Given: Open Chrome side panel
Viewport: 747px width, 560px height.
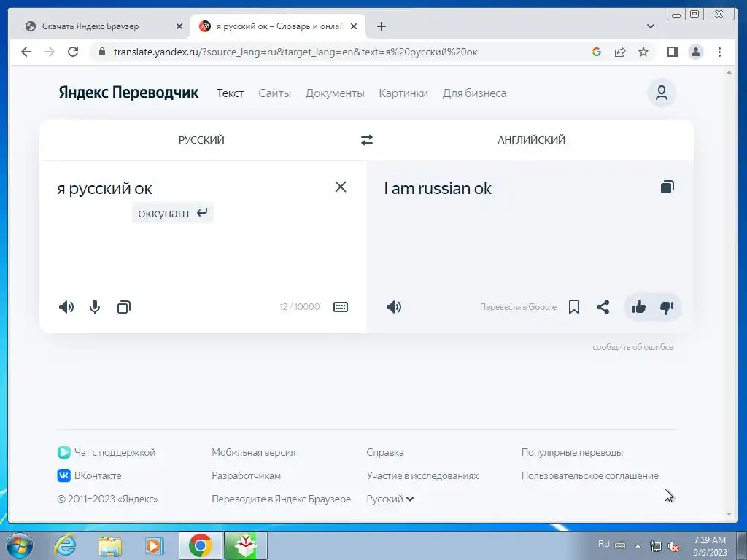Looking at the screenshot, I should pyautogui.click(x=672, y=52).
